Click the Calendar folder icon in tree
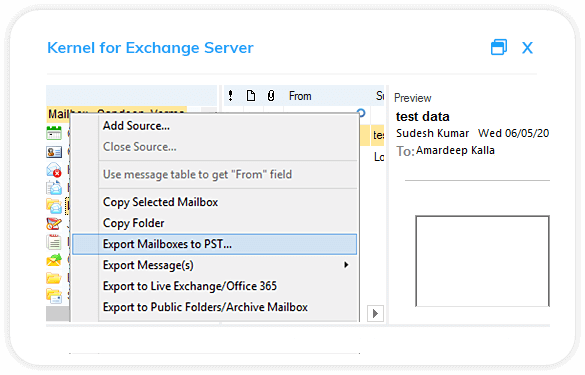The image size is (585, 375). 54,133
